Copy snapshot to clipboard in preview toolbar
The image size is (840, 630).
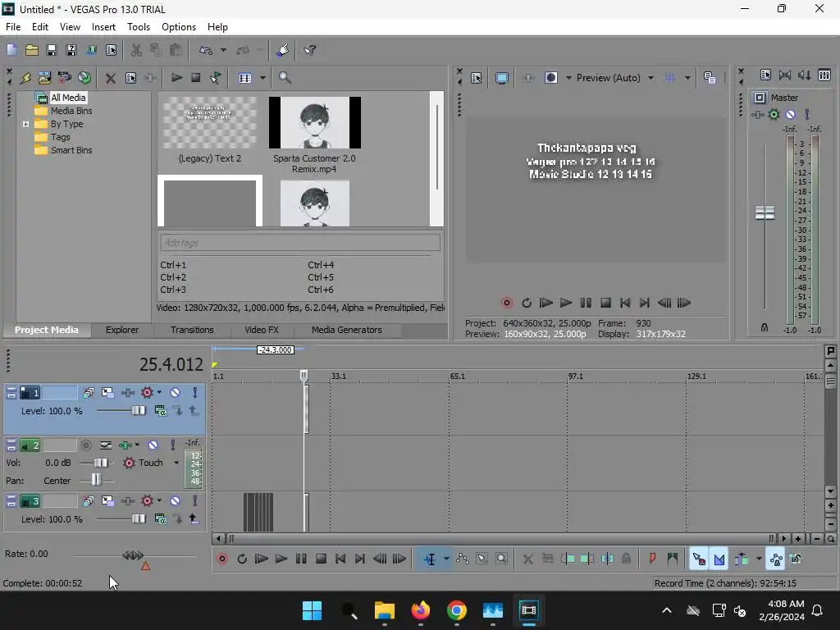point(710,78)
